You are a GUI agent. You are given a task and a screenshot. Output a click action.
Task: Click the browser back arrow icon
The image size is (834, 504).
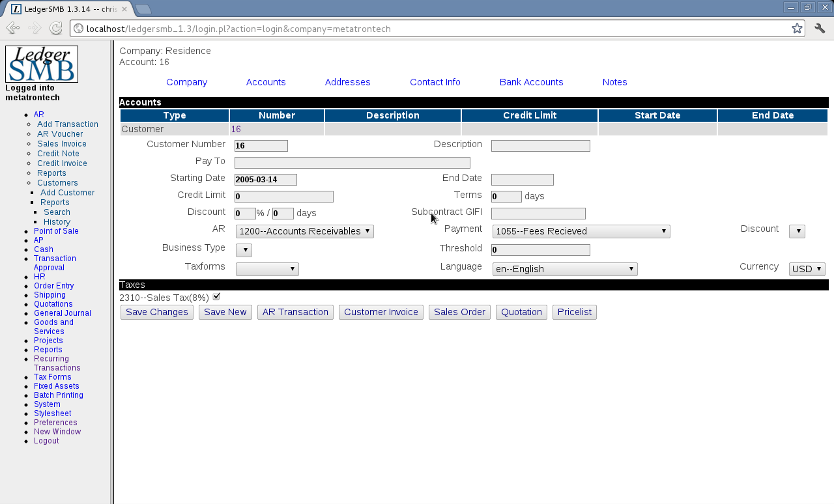pyautogui.click(x=12, y=28)
